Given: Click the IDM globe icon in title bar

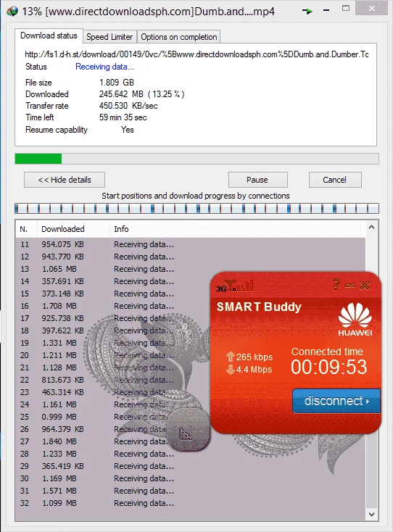Looking at the screenshot, I should [x=12, y=11].
